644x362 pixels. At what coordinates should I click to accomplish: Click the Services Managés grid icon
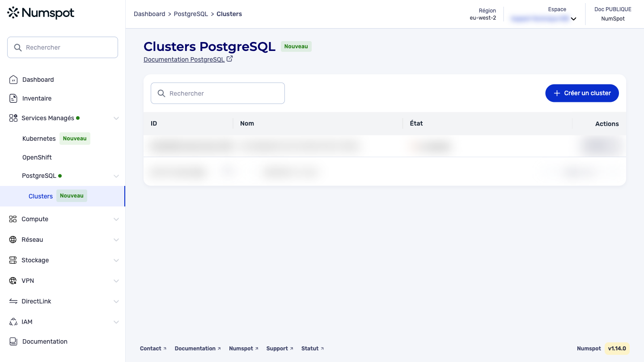point(13,118)
